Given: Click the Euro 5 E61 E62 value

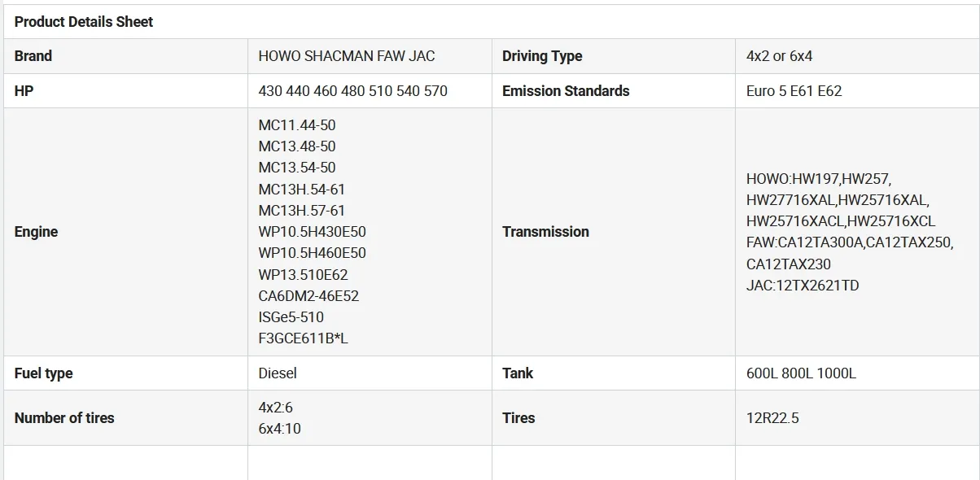Looking at the screenshot, I should coord(794,91).
